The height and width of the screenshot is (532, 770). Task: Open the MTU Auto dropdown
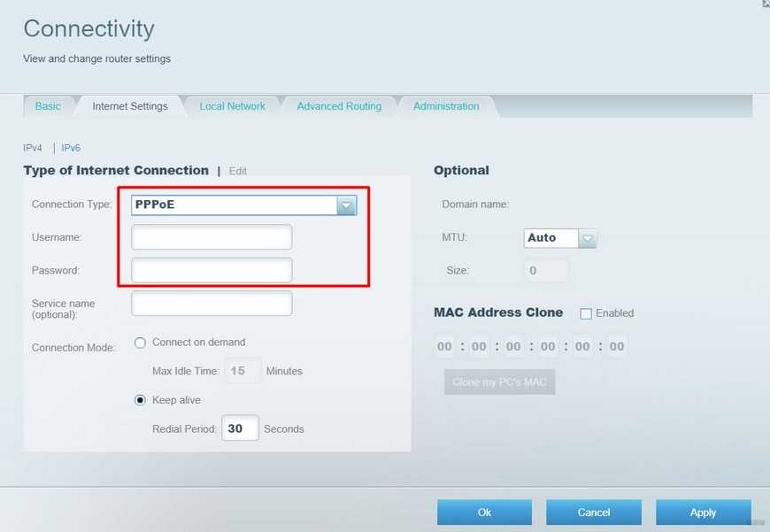(x=588, y=238)
